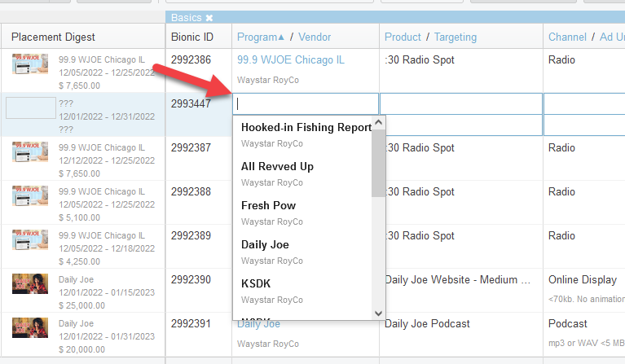Pick Fresh Pow from program list
625x364 pixels.
pos(268,205)
